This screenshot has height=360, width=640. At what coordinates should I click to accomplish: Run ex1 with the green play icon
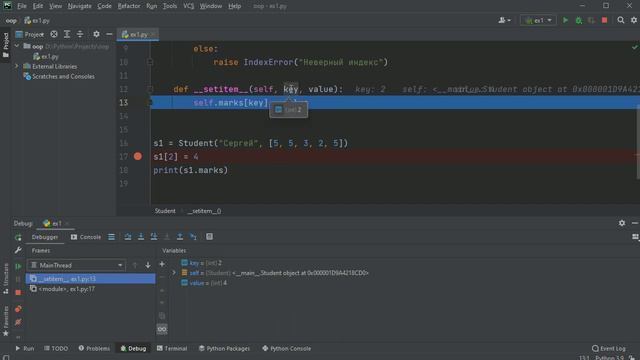[x=565, y=20]
